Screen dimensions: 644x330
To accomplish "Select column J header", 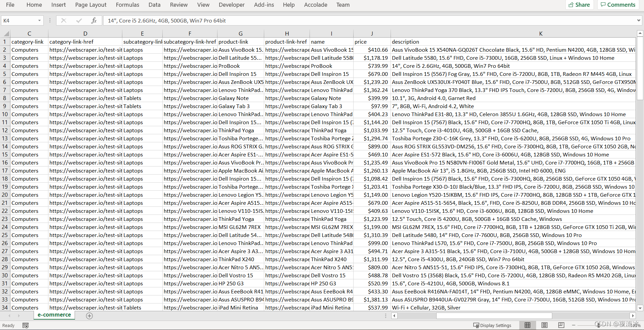I will [x=372, y=34].
